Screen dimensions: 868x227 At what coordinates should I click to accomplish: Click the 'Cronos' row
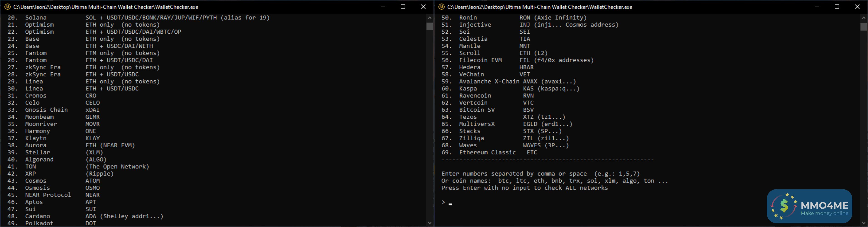click(52, 95)
